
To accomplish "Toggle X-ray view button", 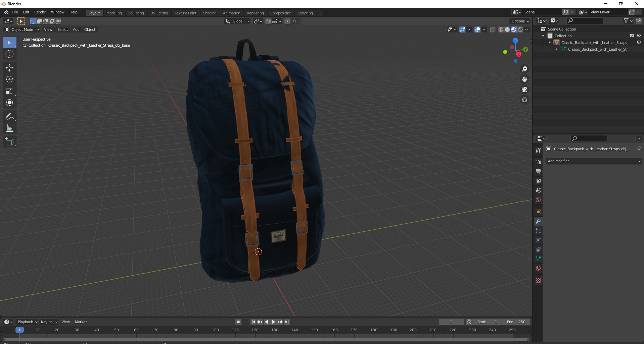I will pyautogui.click(x=492, y=30).
